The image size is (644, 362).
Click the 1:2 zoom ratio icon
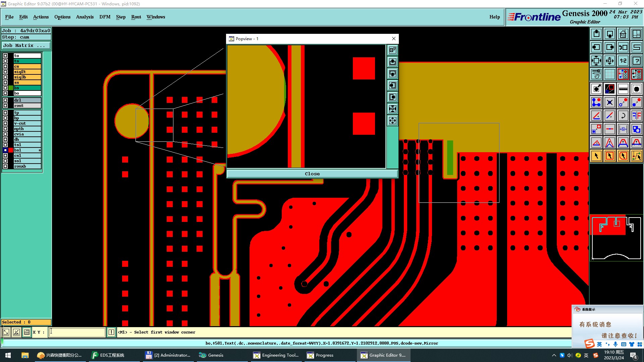[x=623, y=61]
